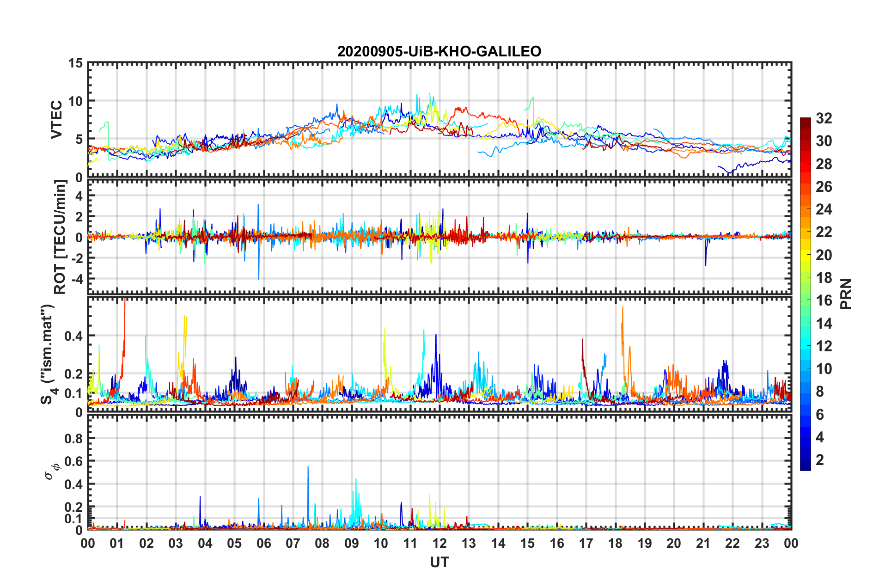Click the plot title 20200905-UiB-KHO-GALILEO
This screenshot has height=588, width=879.
[x=439, y=51]
